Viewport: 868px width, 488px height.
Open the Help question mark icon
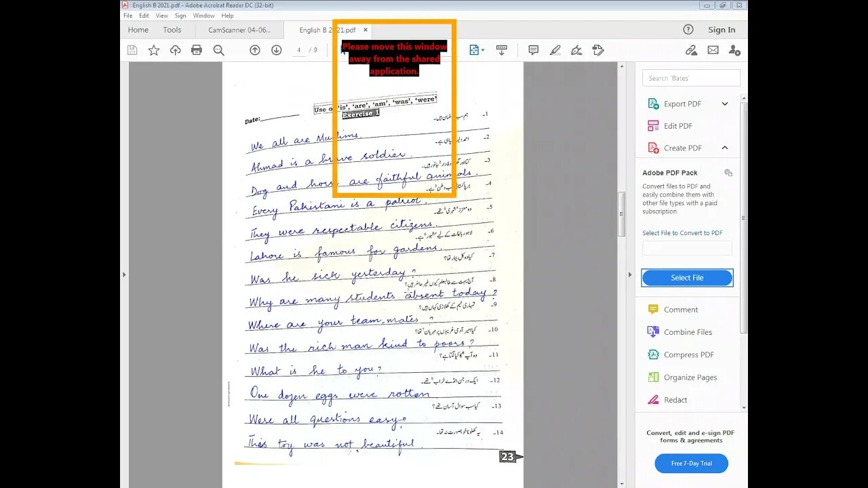(x=688, y=29)
